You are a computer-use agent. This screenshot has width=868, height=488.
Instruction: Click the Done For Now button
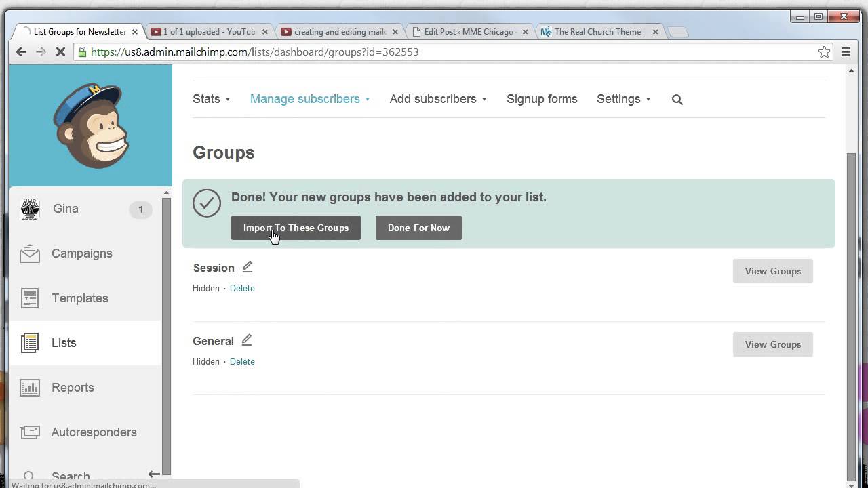click(418, 228)
